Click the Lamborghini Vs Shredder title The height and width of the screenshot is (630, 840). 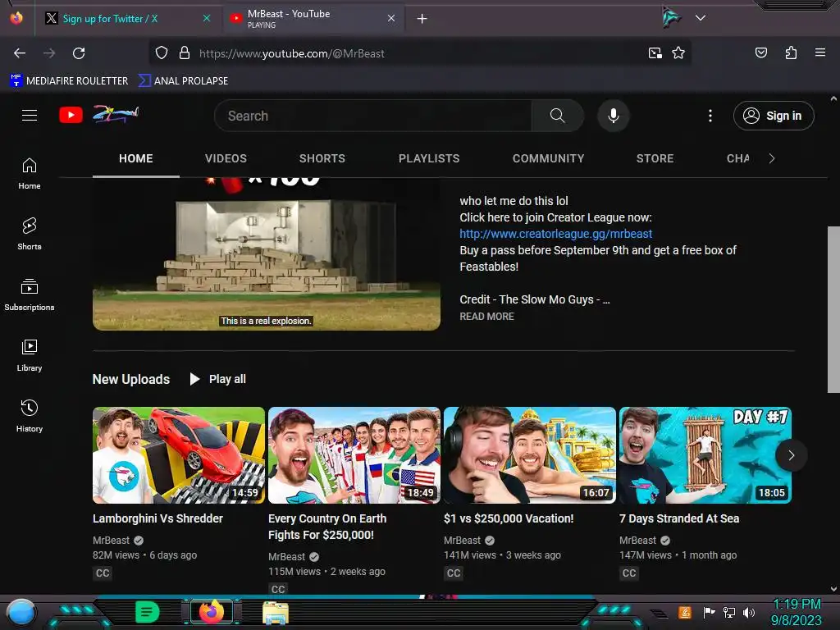(157, 518)
